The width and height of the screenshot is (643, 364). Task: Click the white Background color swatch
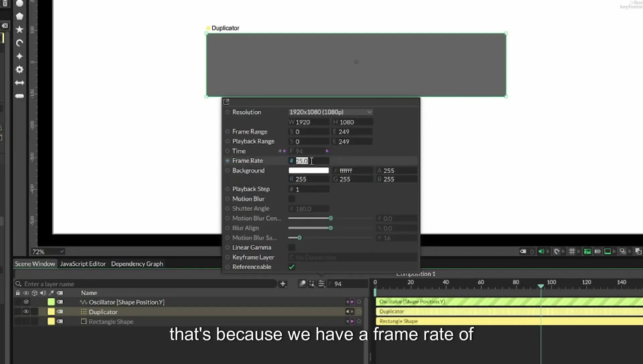[x=308, y=171]
